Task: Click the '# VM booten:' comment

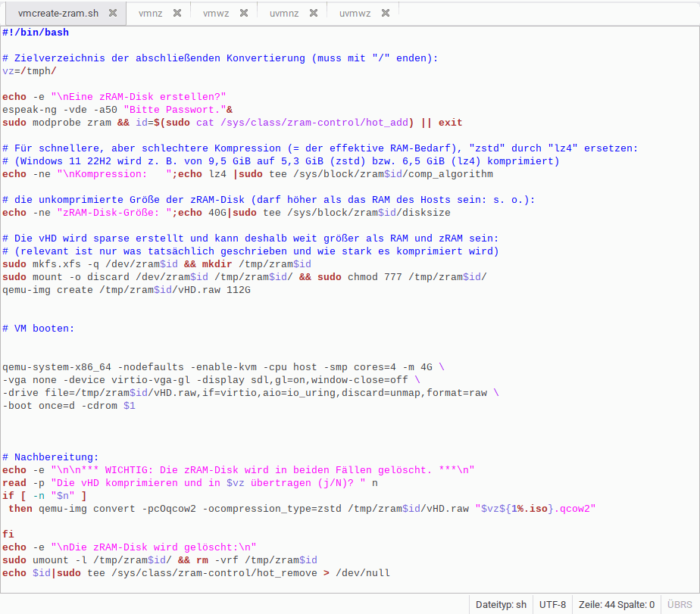Action: (x=39, y=329)
